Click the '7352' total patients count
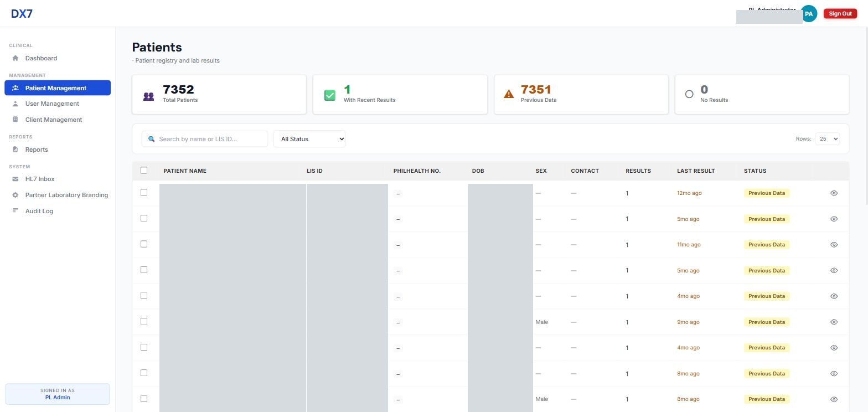868x412 pixels. (x=178, y=89)
